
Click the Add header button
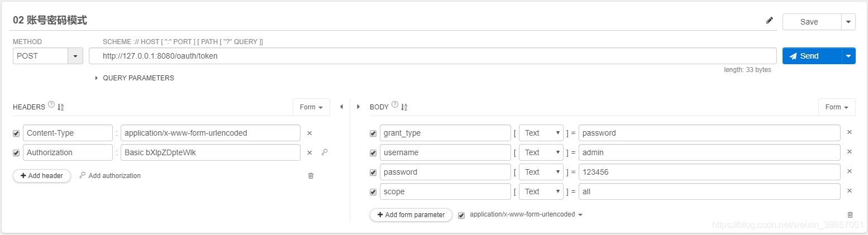[42, 176]
